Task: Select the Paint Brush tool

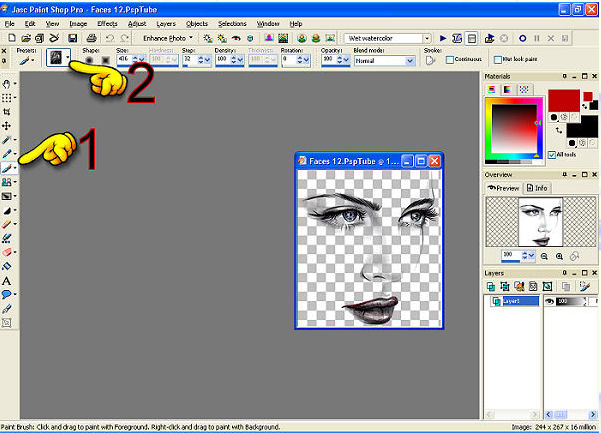Action: point(7,168)
